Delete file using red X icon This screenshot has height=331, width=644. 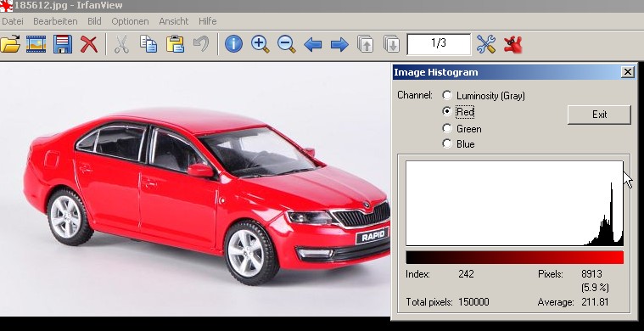tap(89, 44)
